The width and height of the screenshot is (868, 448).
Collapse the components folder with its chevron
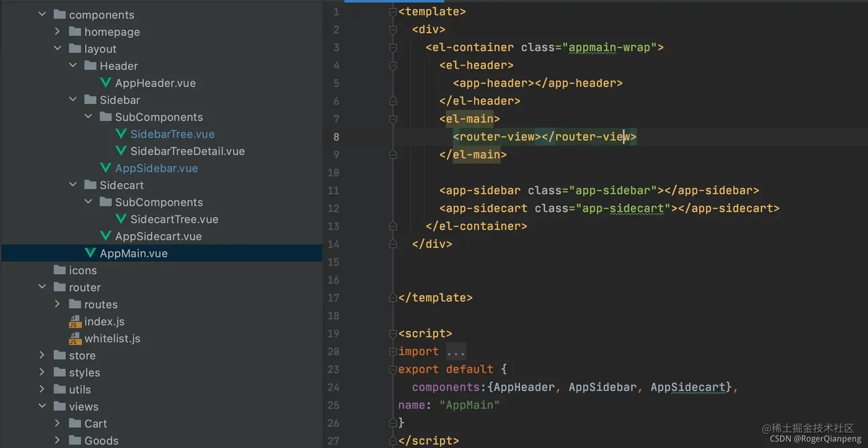42,14
